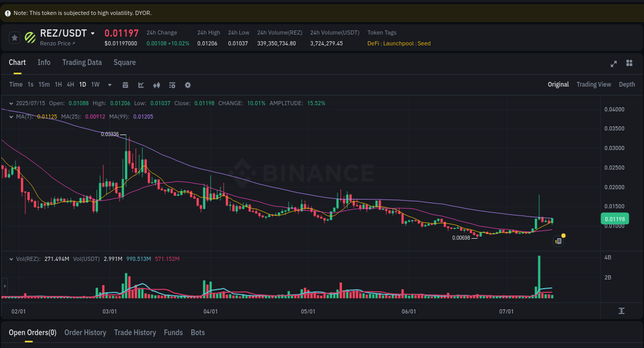644x348 pixels.
Task: Toggle the favorite star for REZ/USDT
Action: point(14,37)
